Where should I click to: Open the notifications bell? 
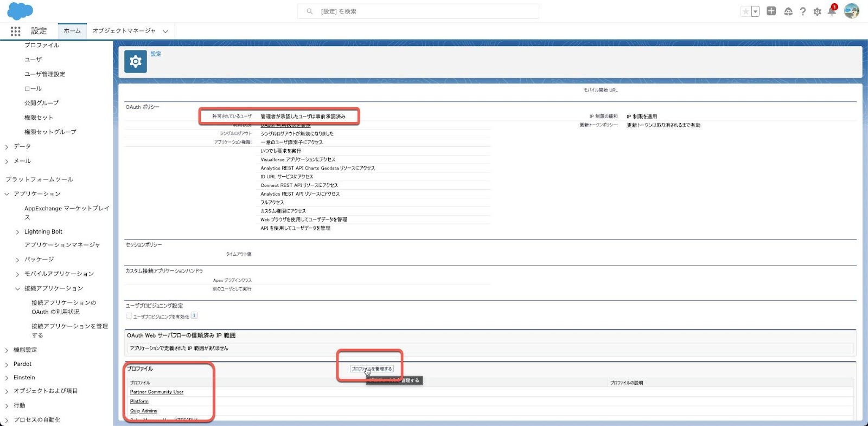click(832, 11)
